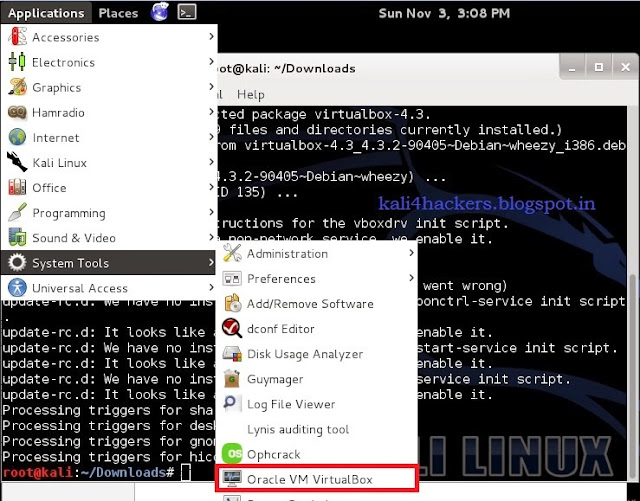Expand arrow next to Preferences
Viewport: 640px width, 501px height.
click(x=411, y=278)
